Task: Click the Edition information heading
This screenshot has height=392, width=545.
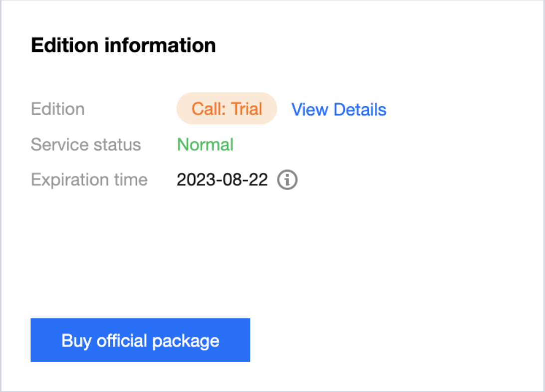Action: pyautogui.click(x=123, y=45)
